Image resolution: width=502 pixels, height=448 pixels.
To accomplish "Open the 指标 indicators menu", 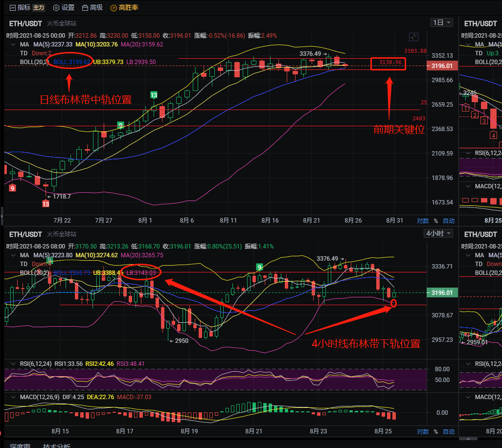I will [x=20, y=7].
